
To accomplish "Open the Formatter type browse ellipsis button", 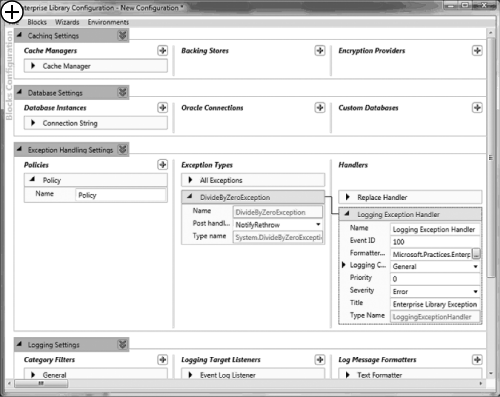I will tap(476, 254).
